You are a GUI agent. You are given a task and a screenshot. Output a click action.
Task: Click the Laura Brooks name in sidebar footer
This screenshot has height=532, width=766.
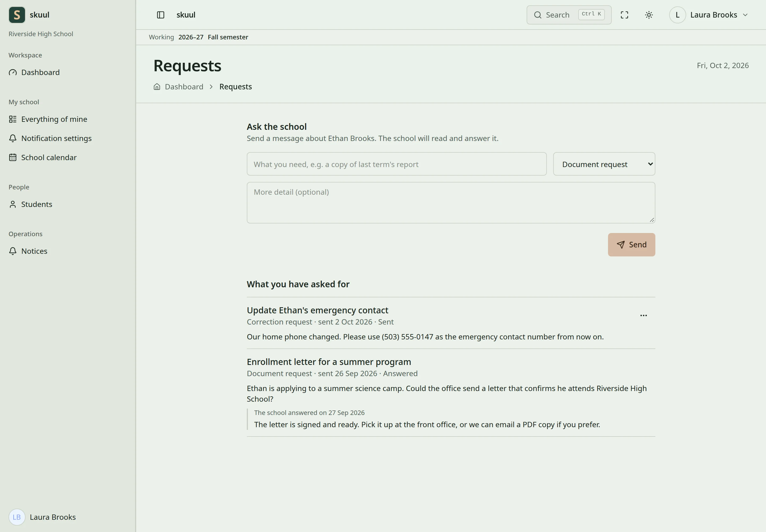pyautogui.click(x=53, y=517)
